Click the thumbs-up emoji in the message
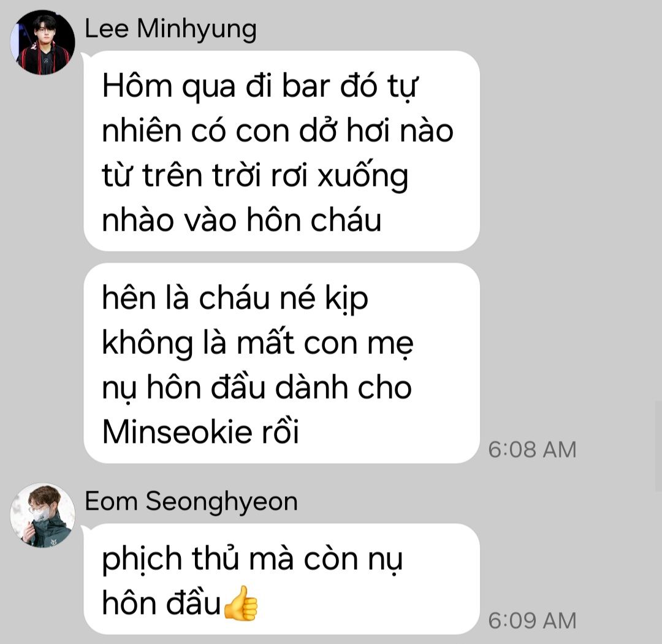 pos(240,603)
